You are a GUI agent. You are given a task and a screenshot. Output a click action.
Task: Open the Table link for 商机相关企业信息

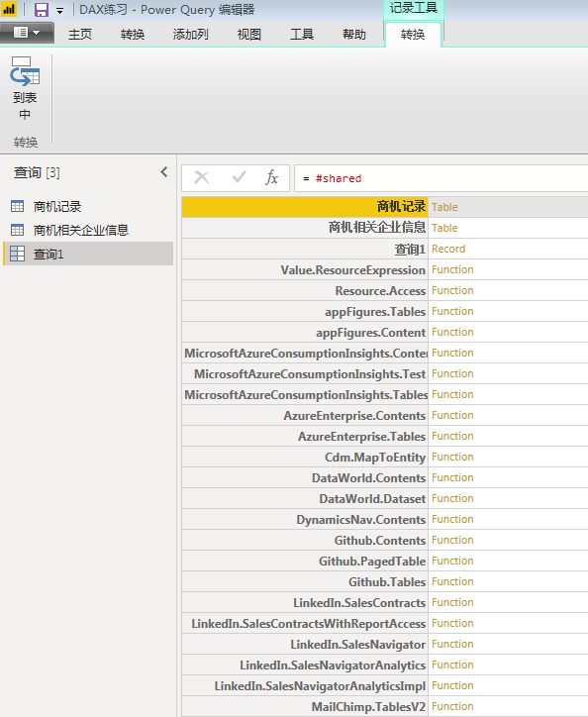(444, 228)
